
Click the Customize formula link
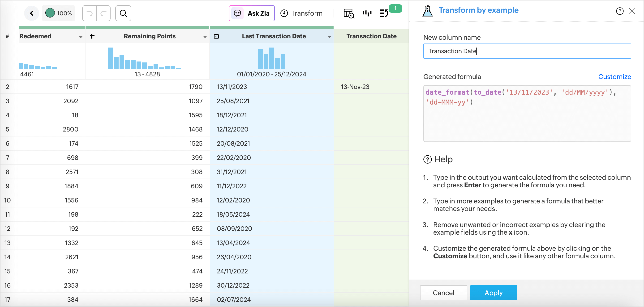point(614,77)
